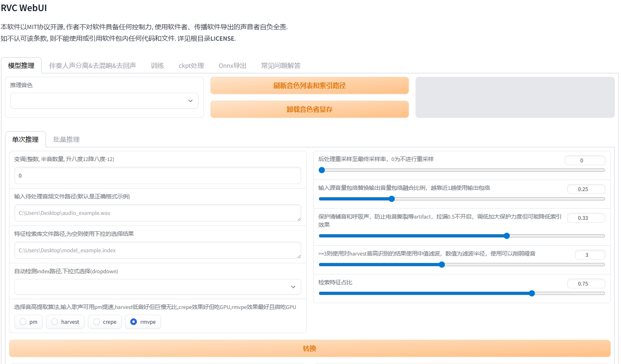The width and height of the screenshot is (621, 364).
Task: Click the 变调 pitch input field
Action: (157, 175)
